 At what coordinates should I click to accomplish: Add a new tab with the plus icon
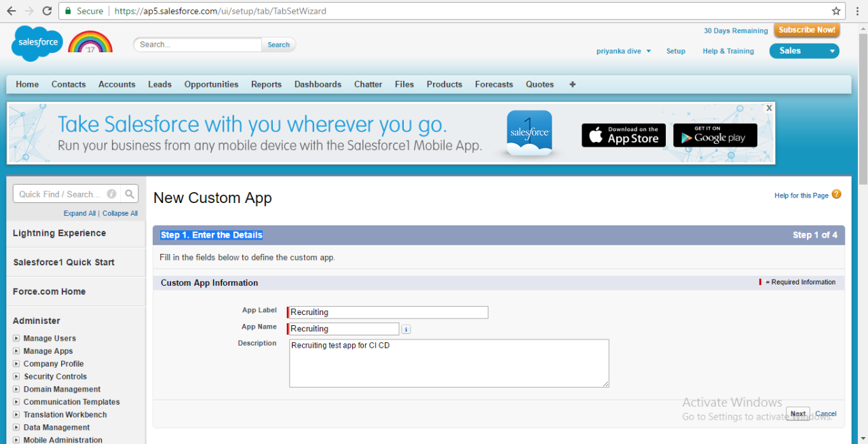572,84
